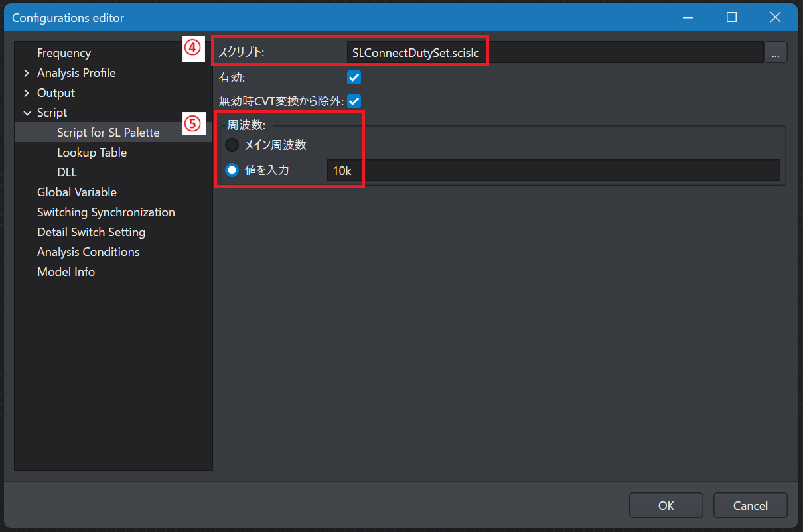Go to Global Variable settings
The height and width of the screenshot is (532, 803).
(77, 192)
